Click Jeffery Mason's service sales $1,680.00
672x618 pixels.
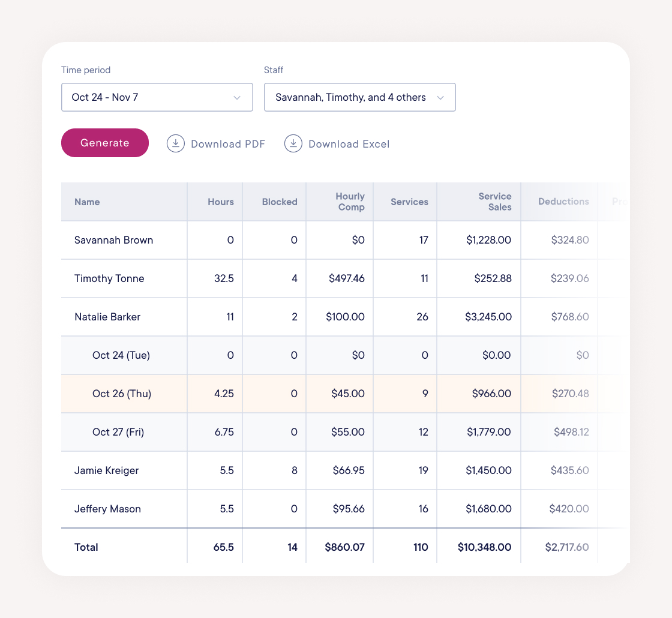(x=488, y=509)
